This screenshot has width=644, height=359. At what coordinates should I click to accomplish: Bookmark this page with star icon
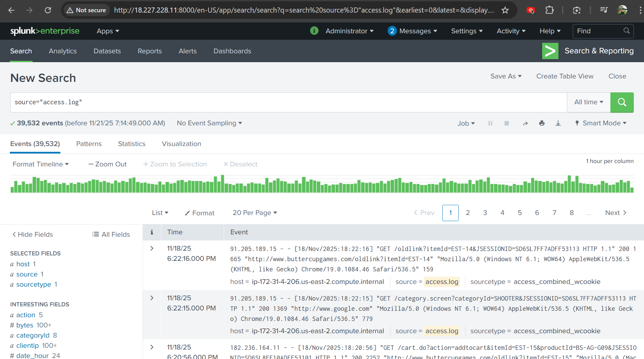coord(505,10)
